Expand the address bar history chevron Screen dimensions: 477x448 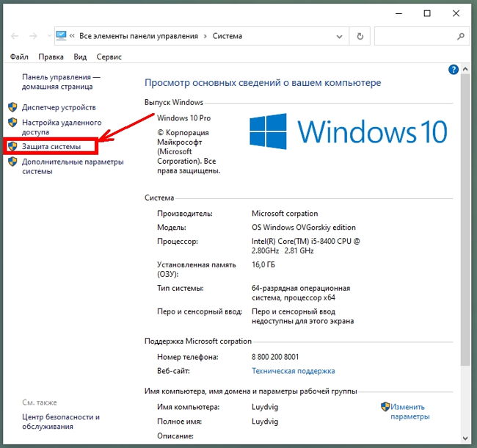pyautogui.click(x=339, y=37)
